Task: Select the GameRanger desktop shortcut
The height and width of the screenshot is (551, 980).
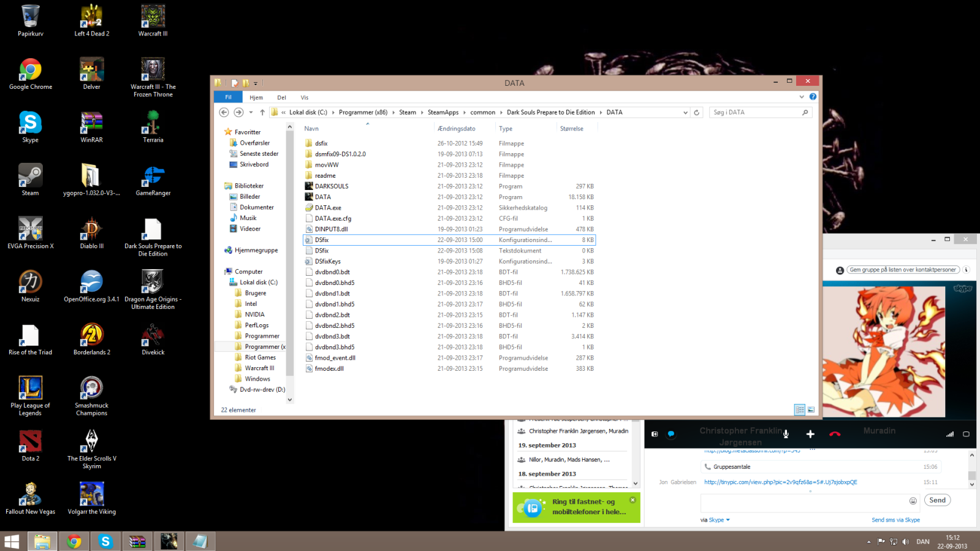Action: (153, 180)
